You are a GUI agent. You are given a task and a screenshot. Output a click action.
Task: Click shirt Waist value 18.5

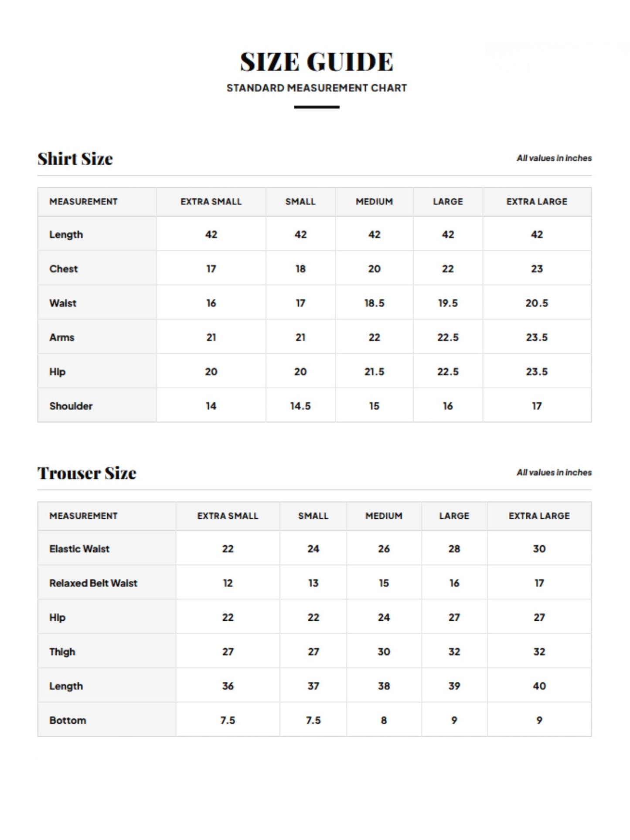[374, 303]
